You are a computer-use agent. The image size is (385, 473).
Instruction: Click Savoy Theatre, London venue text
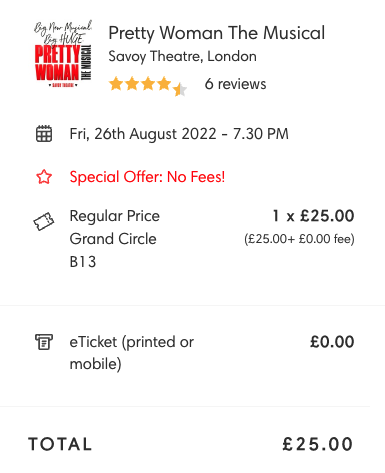click(183, 56)
